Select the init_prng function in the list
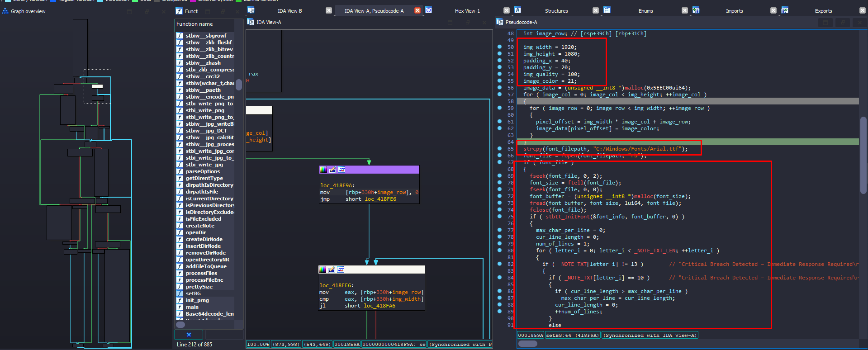868x350 pixels. [197, 300]
